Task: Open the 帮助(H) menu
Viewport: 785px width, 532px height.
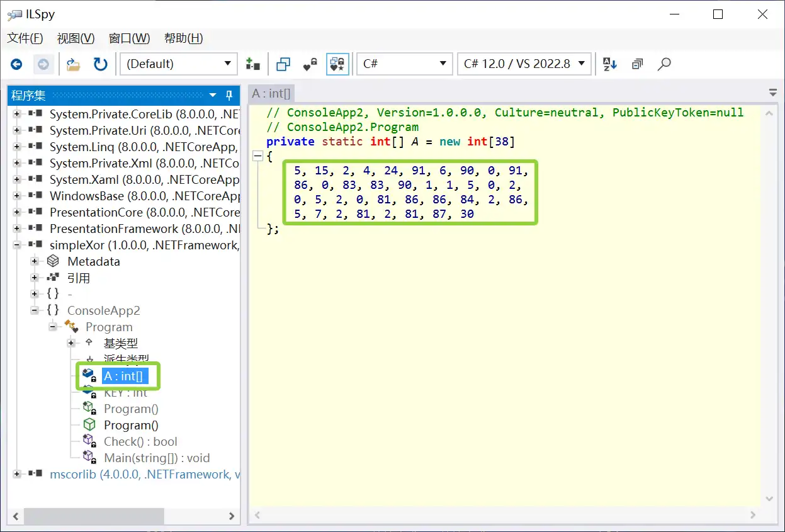Action: click(x=183, y=38)
